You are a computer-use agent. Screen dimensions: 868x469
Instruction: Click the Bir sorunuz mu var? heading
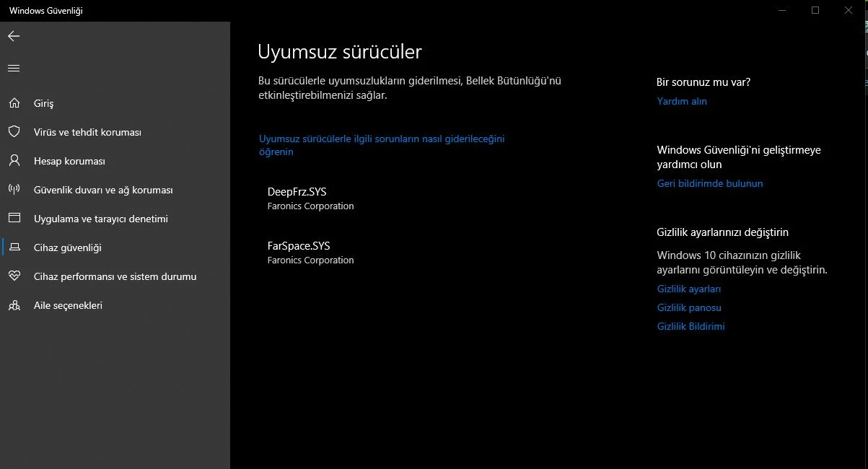pos(703,82)
